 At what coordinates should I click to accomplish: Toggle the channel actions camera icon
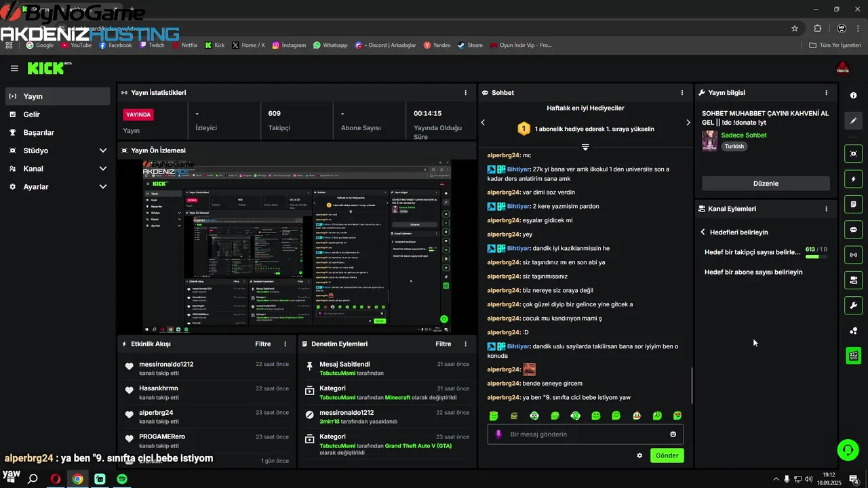(854, 280)
